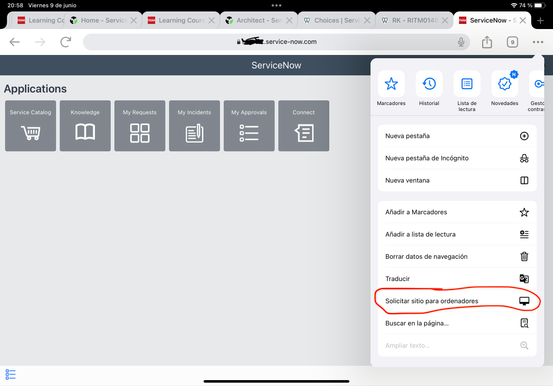The height and width of the screenshot is (386, 553).
Task: Open the Historial shortcut
Action: coord(429,88)
